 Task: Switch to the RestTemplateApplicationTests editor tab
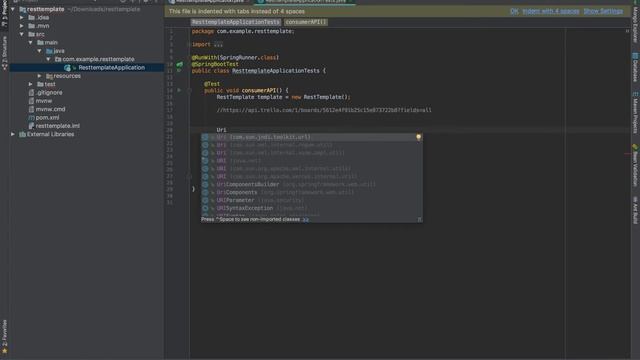pos(304,1)
